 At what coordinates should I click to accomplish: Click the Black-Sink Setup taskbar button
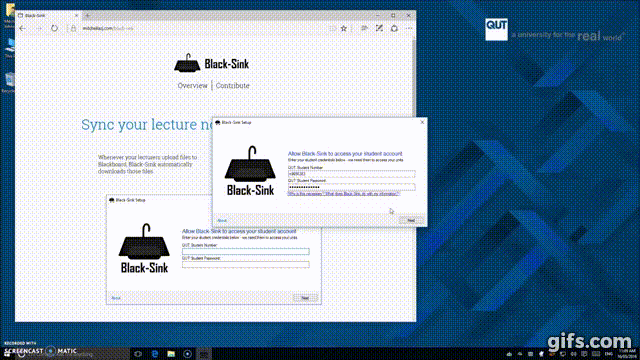click(x=204, y=354)
